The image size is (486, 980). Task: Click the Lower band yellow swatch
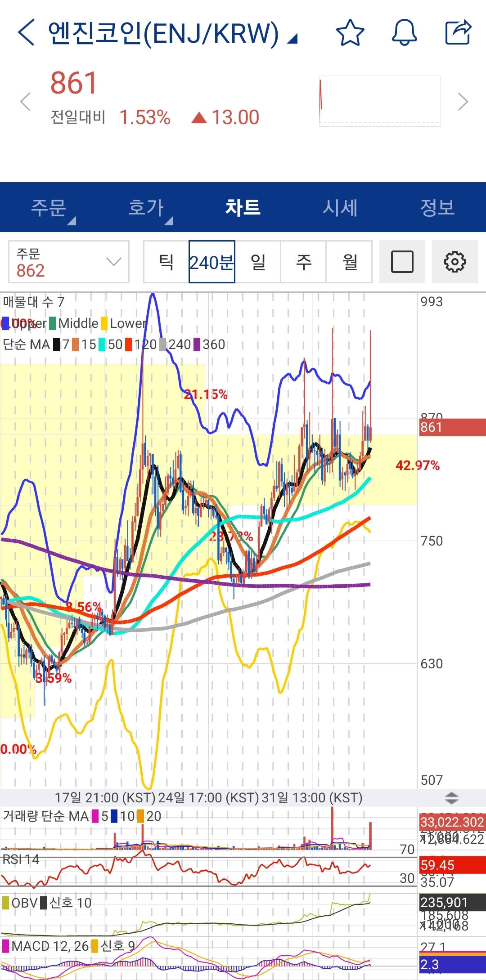pyautogui.click(x=104, y=323)
